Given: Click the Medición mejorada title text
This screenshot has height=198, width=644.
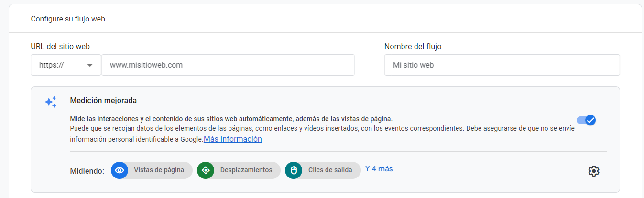Looking at the screenshot, I should click(103, 101).
